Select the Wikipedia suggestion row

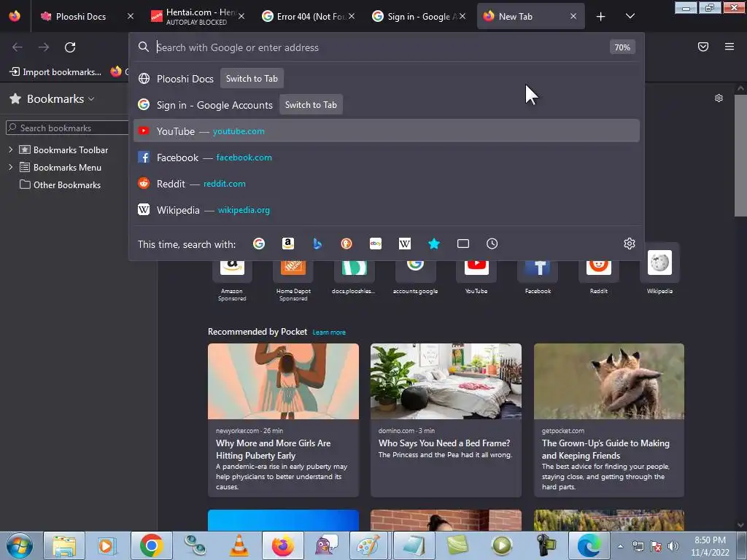coord(387,209)
